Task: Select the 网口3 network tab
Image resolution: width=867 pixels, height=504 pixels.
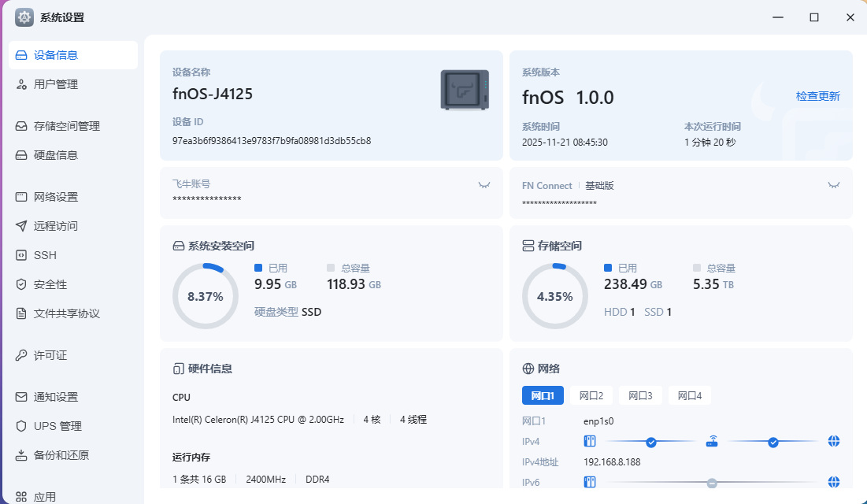Action: pyautogui.click(x=640, y=395)
